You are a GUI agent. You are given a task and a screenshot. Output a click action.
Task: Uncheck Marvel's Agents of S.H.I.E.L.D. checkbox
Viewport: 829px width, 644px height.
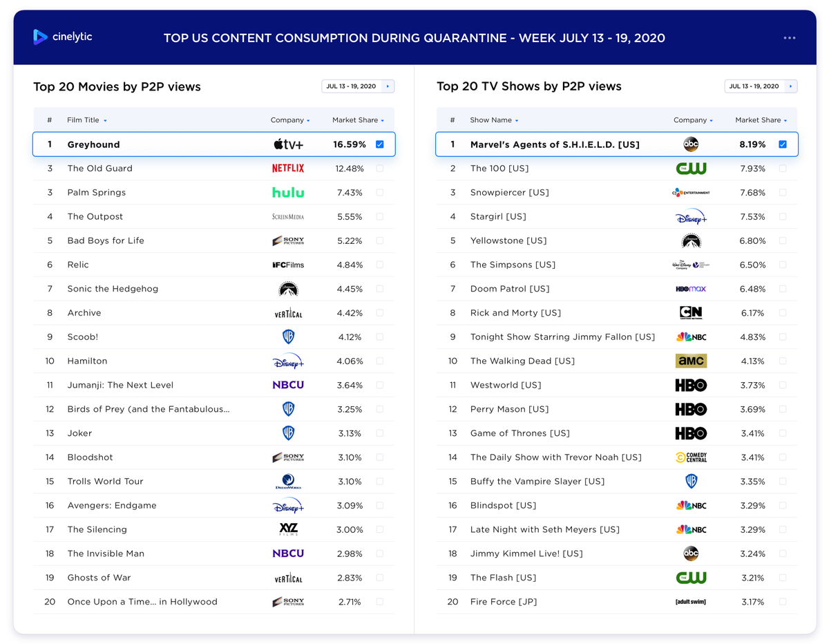783,144
